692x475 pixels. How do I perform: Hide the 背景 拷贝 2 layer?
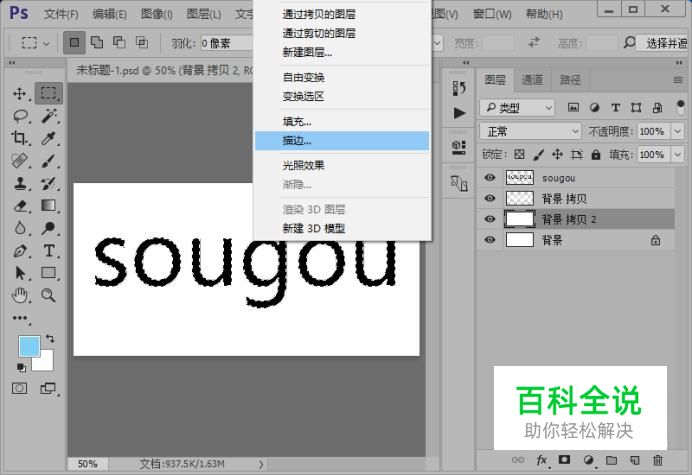click(489, 219)
